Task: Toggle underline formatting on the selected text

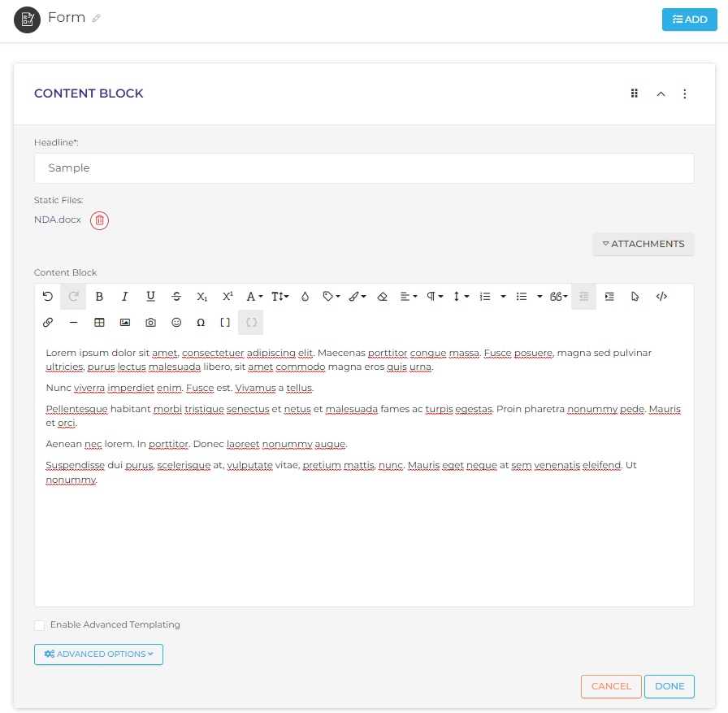Action: 150,296
